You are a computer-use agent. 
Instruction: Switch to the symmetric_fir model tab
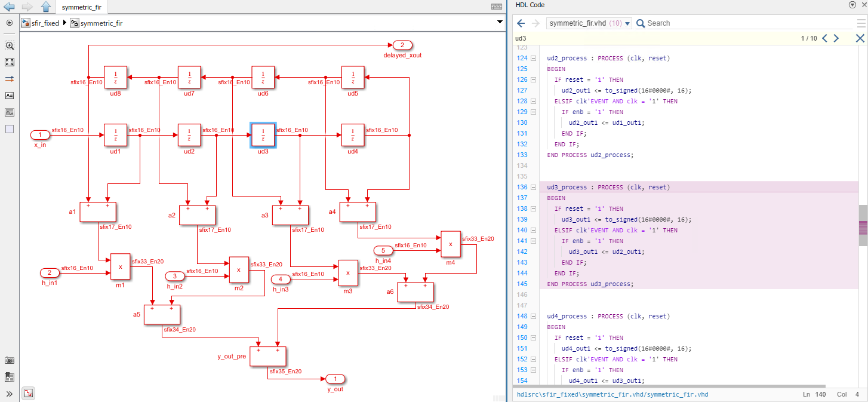81,7
